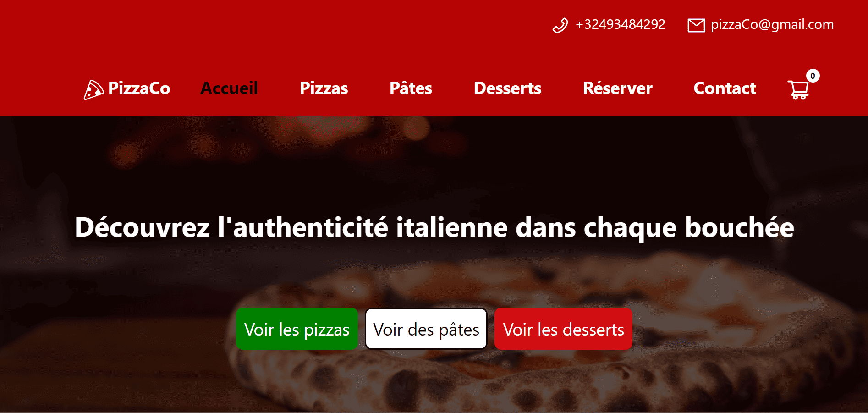Open the Contact page link

pyautogui.click(x=725, y=88)
